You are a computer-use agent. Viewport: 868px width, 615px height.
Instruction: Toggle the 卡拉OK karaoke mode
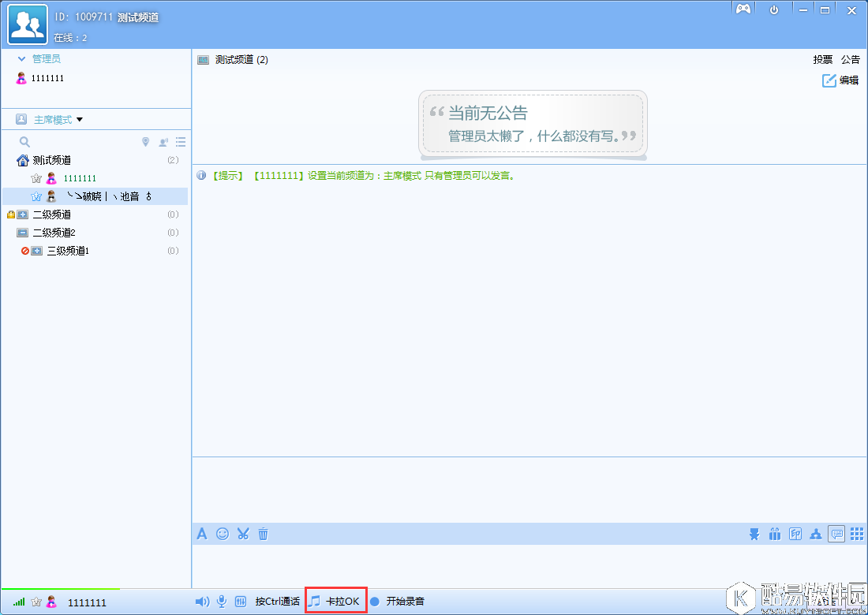335,600
